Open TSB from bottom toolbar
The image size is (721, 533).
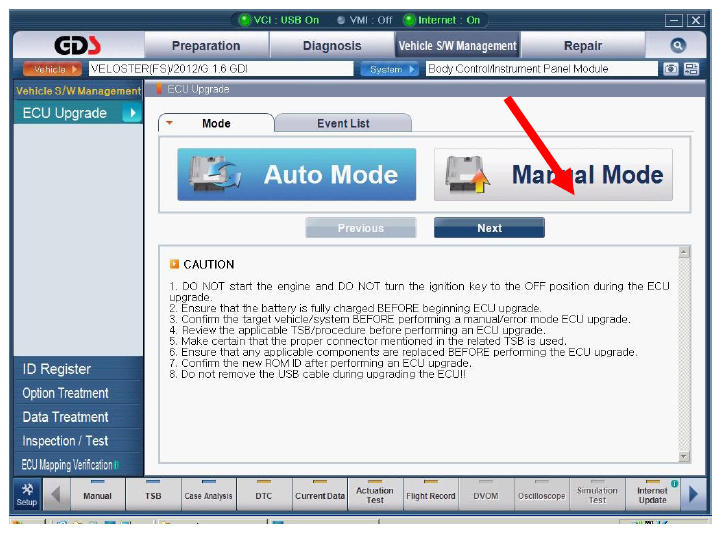(153, 494)
